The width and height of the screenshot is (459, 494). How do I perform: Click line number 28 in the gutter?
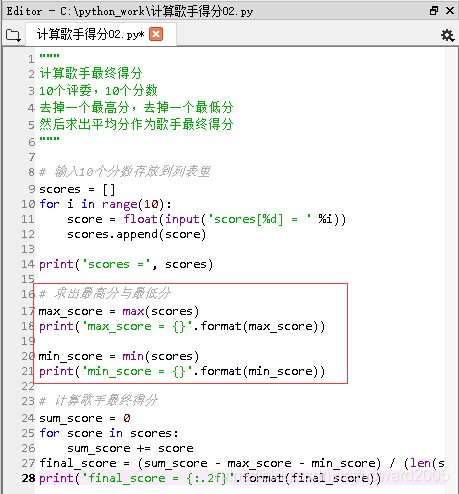28,478
